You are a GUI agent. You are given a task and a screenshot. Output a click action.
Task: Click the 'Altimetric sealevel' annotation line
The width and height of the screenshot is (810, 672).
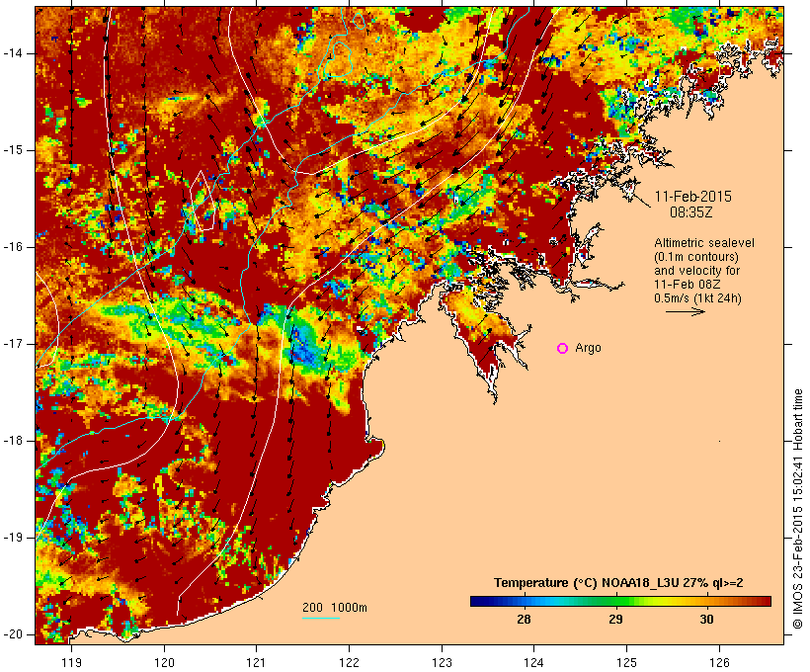coord(704,243)
